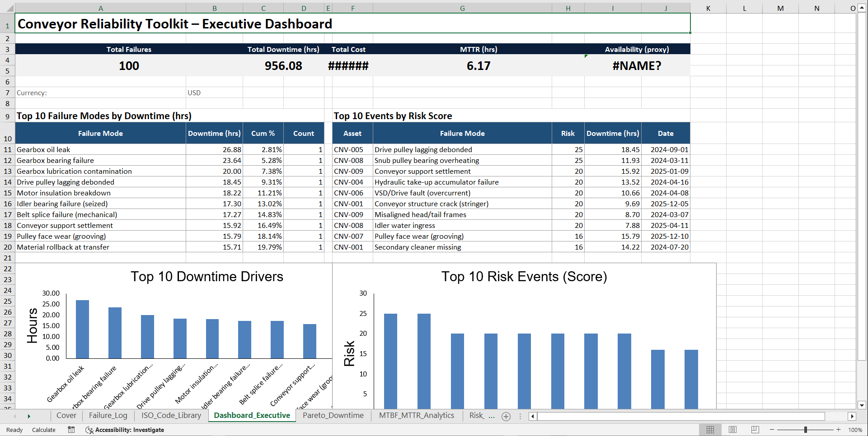Image resolution: width=868 pixels, height=436 pixels.
Task: Click the right sheet navigation arrow
Action: (x=29, y=416)
